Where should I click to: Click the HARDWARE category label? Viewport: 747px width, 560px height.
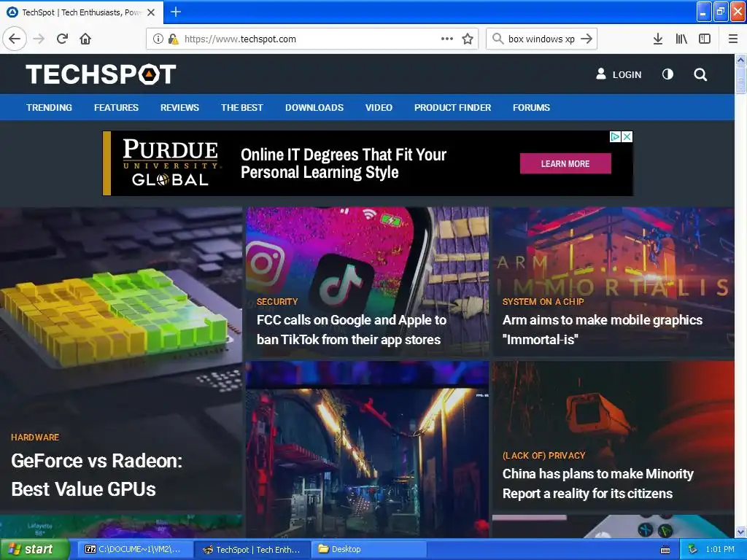click(35, 437)
